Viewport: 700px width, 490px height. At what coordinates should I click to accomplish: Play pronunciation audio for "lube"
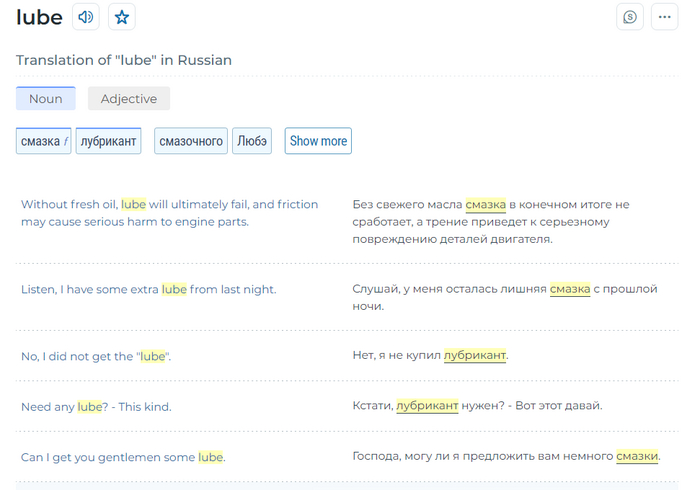(86, 17)
